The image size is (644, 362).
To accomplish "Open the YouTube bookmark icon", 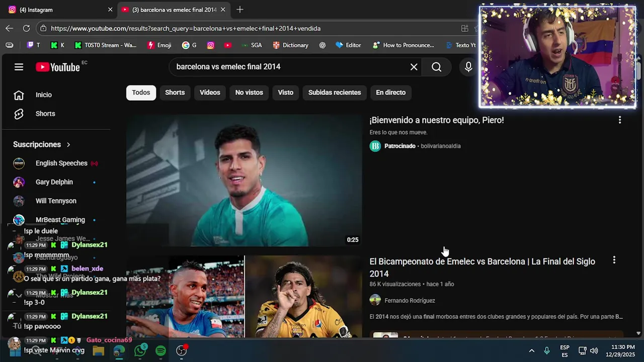I will tap(228, 45).
